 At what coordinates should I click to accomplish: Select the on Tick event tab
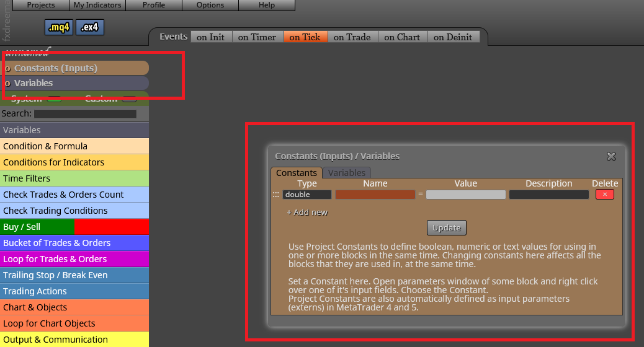pos(306,37)
